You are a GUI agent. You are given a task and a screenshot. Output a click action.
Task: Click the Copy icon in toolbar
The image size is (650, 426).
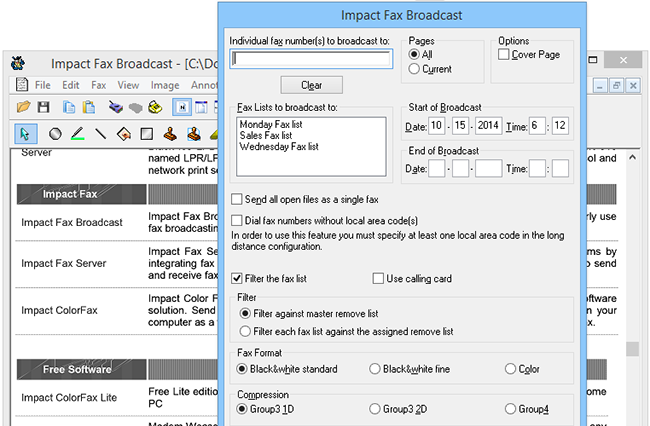[x=70, y=107]
